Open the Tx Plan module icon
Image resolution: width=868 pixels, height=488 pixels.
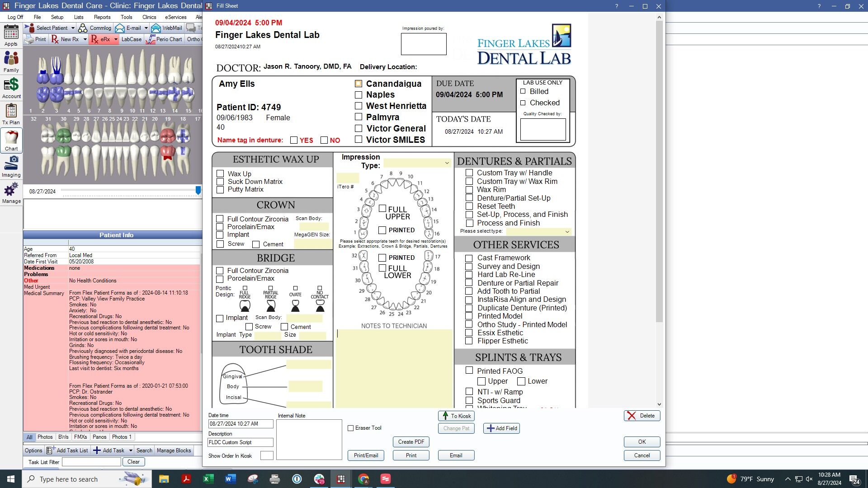point(11,114)
